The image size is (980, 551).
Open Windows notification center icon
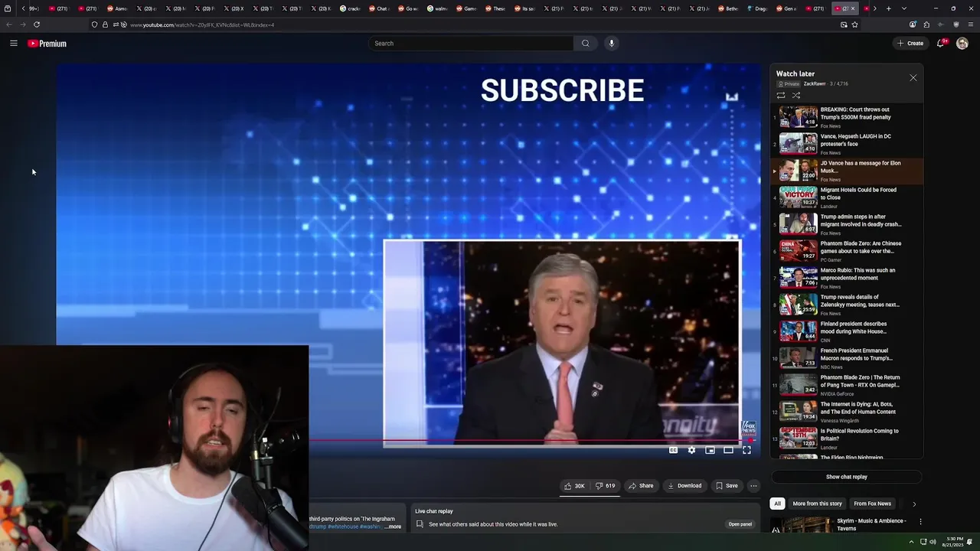point(970,542)
